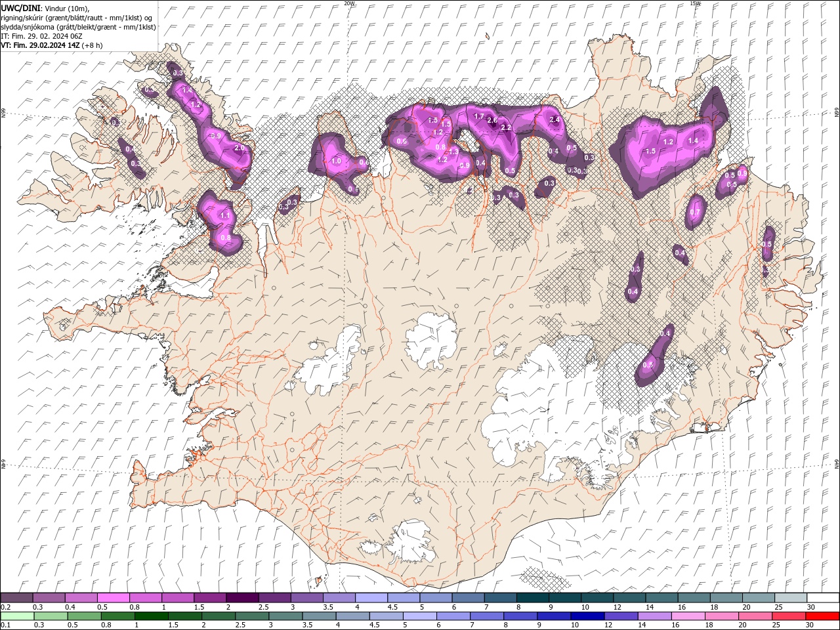Click the magenta 1.5 swatch in upper legend row
Screen dimensions: 840x630
point(210,598)
